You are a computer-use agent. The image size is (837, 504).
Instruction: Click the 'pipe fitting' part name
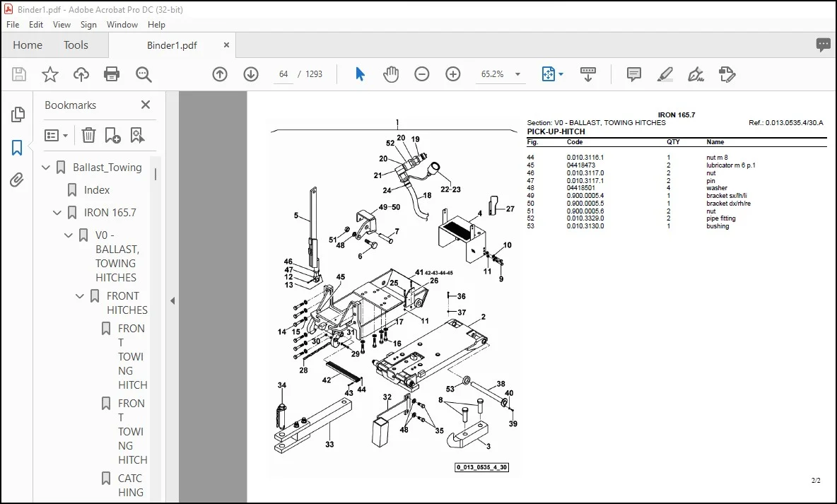pos(720,218)
